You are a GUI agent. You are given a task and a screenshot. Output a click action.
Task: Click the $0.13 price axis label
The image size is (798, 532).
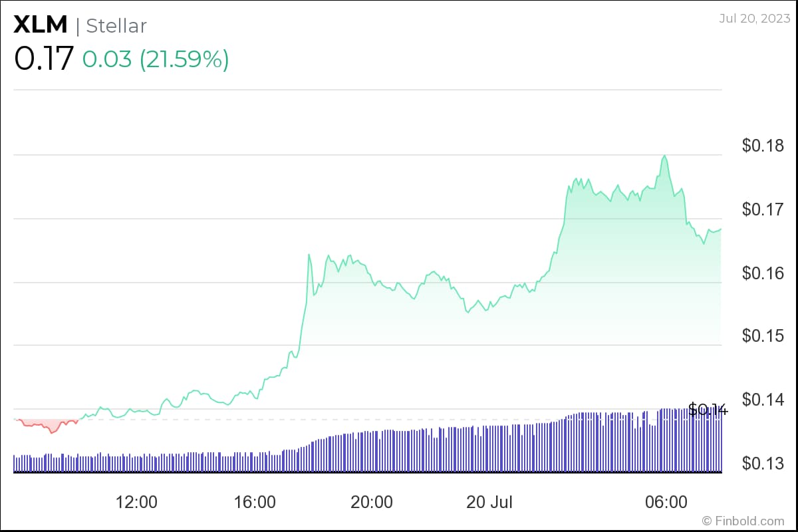pos(764,463)
